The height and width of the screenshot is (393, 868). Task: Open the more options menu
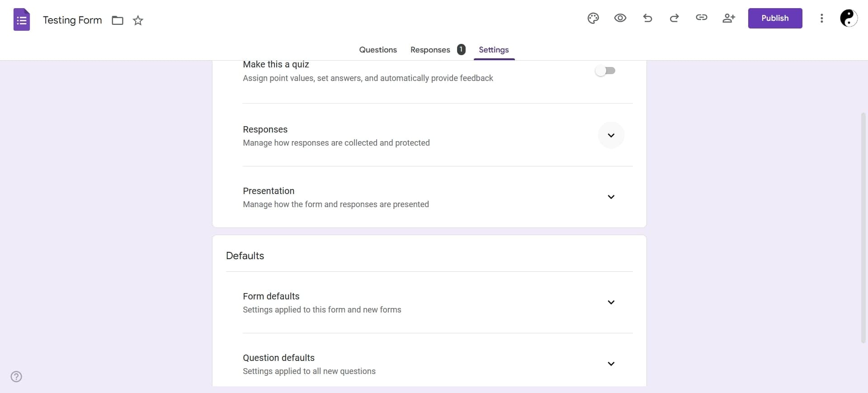[x=821, y=19]
